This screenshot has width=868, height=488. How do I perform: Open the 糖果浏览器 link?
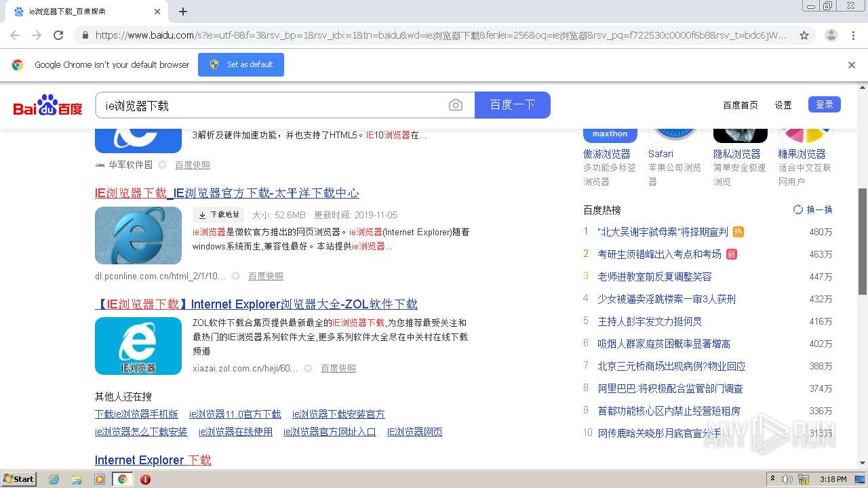click(x=802, y=154)
